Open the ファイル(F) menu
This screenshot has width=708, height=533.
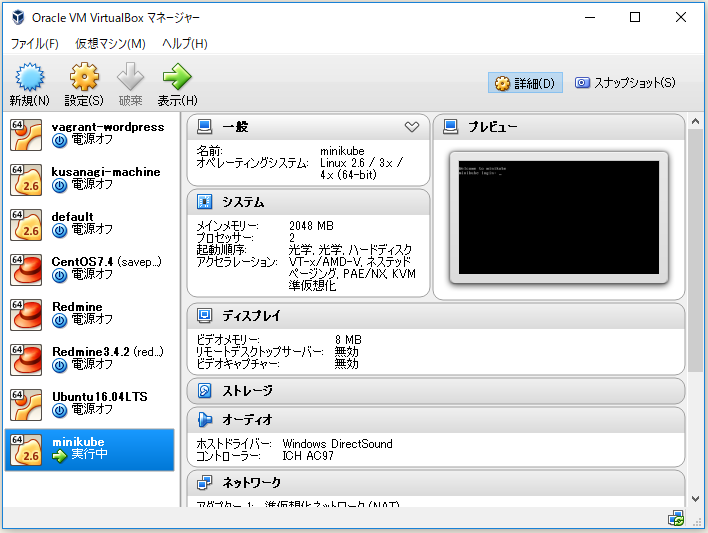34,44
